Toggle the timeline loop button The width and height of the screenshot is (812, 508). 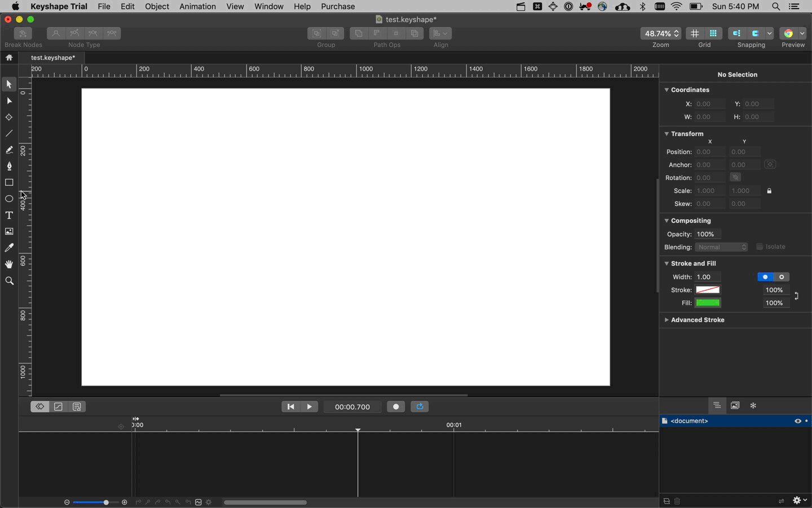tap(420, 406)
